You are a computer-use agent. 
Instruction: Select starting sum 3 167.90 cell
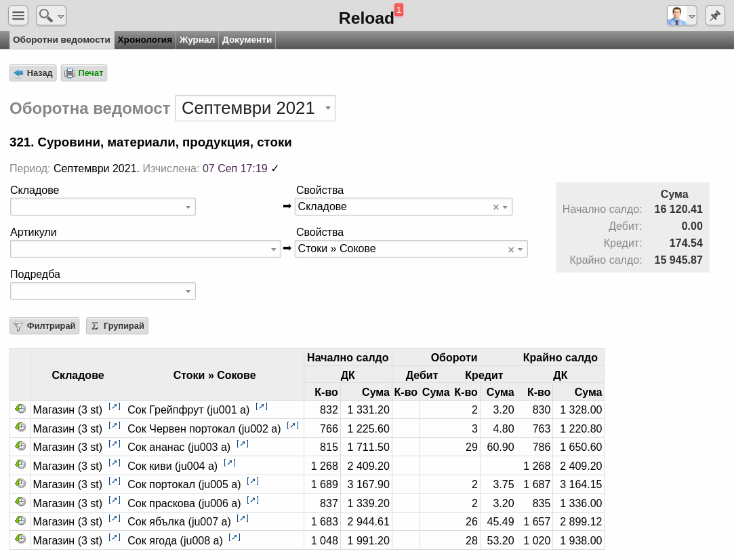pos(366,484)
